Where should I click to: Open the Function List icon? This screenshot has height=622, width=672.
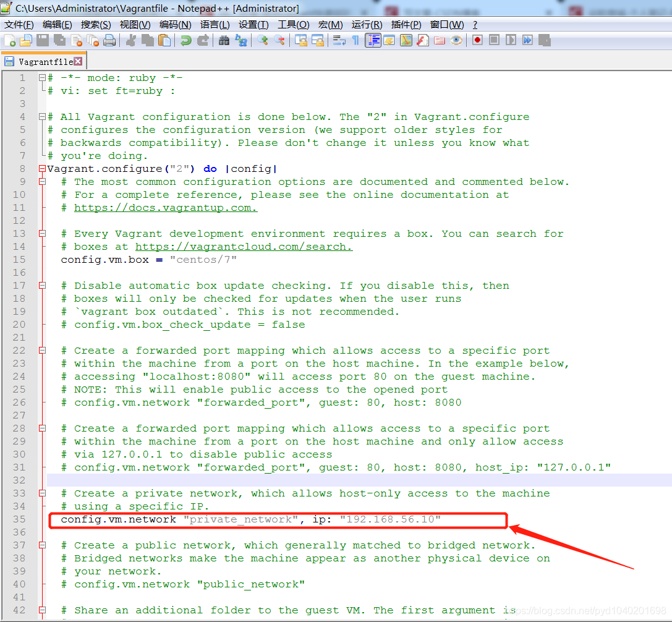coord(423,40)
